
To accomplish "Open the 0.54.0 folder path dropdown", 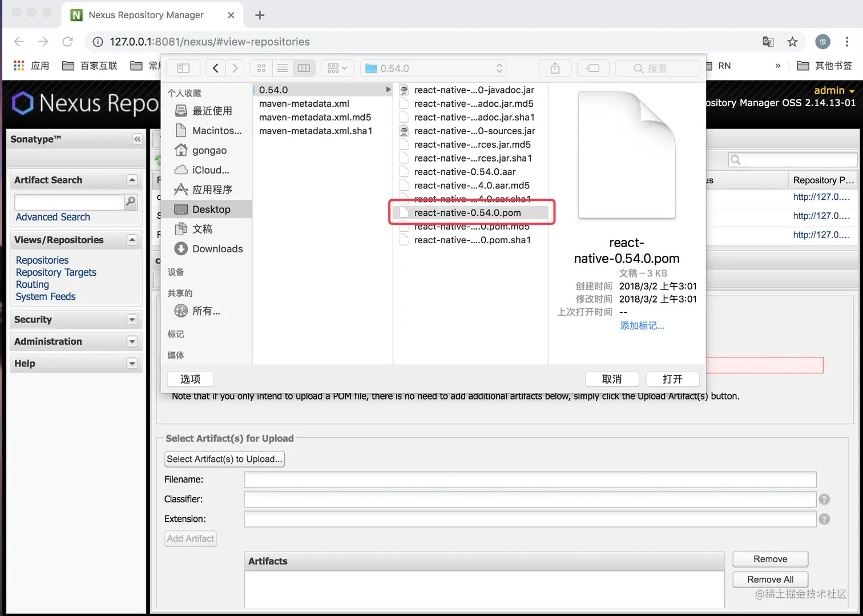I will coord(434,68).
